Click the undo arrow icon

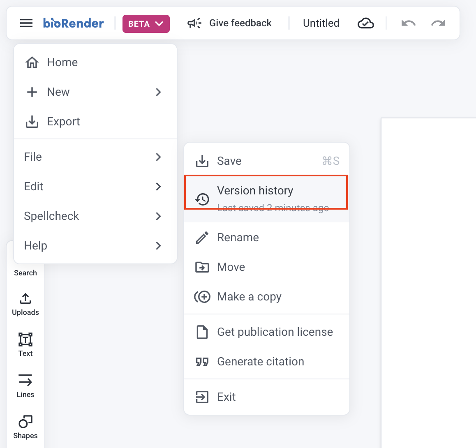click(x=408, y=23)
